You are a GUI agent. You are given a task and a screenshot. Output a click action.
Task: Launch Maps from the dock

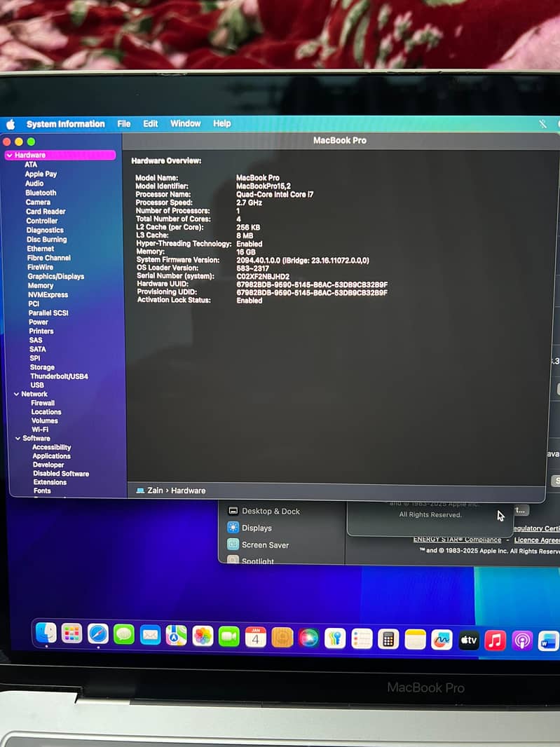(177, 636)
